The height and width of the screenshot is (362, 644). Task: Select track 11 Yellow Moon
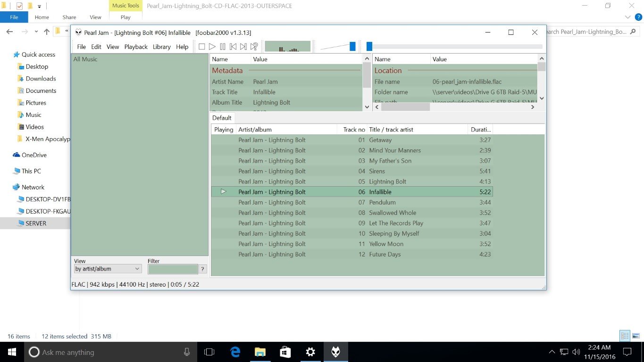(352, 244)
